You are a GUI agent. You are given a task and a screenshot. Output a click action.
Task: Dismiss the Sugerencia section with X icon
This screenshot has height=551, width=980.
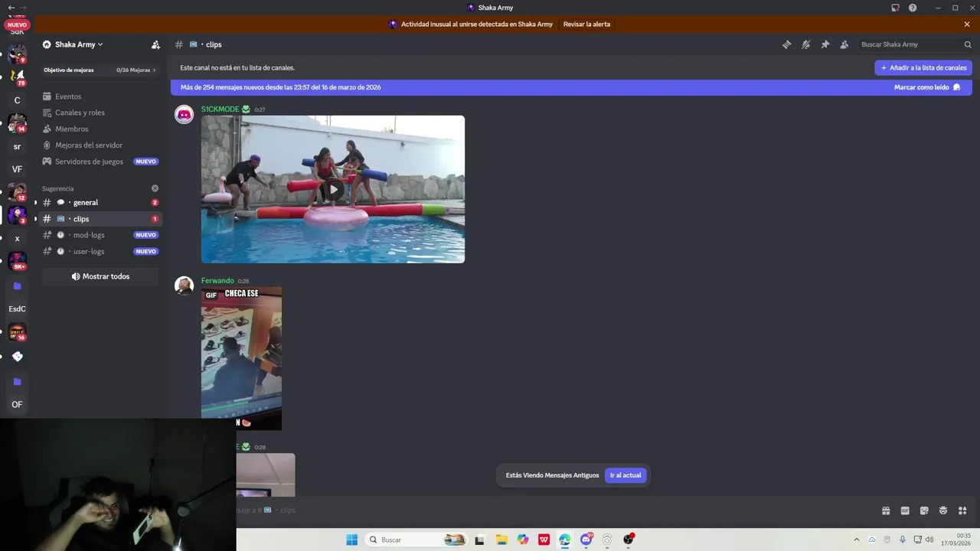tap(155, 188)
